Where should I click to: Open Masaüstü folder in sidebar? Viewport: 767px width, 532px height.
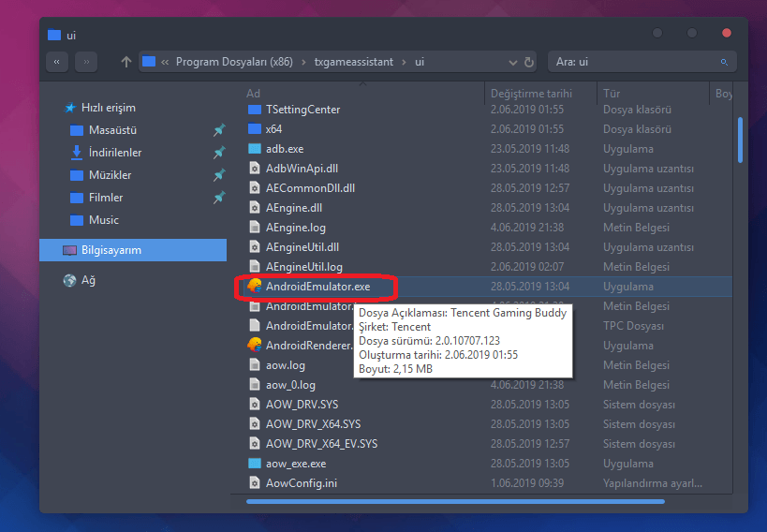pos(112,130)
